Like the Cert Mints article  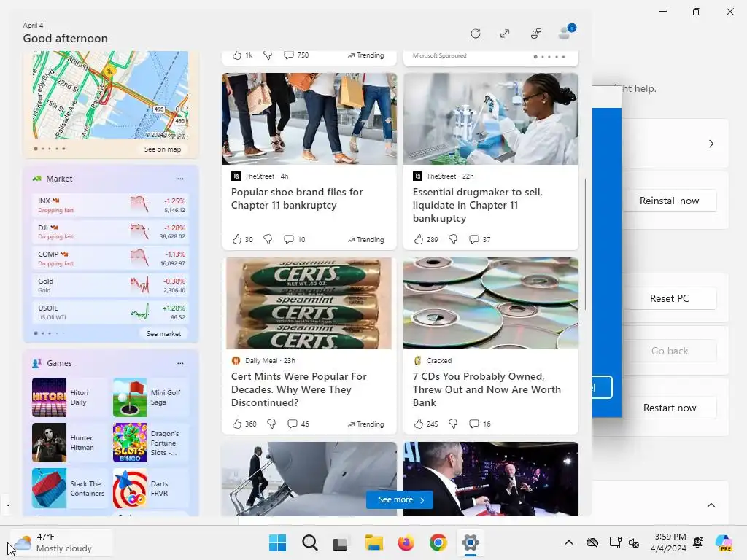pos(237,424)
